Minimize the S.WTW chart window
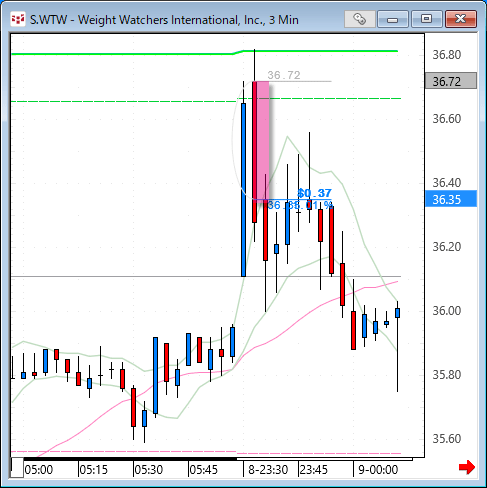The width and height of the screenshot is (487, 488). [393, 19]
